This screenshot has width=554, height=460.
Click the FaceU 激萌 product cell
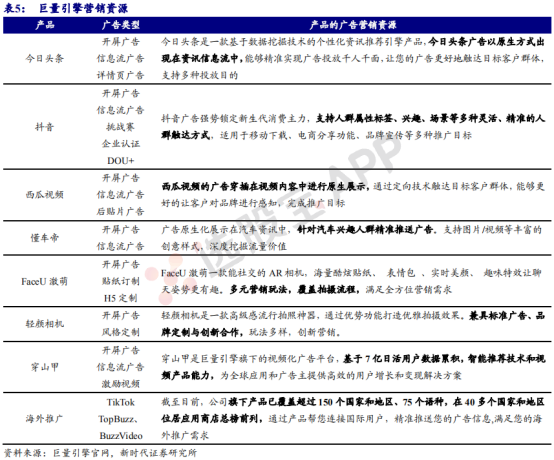pyautogui.click(x=45, y=282)
